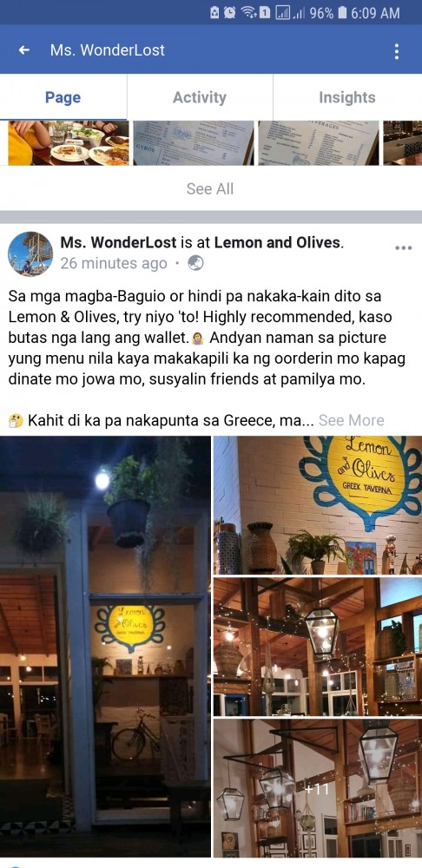Open the Greek Taverna sign photo
422x868 pixels.
(x=318, y=505)
